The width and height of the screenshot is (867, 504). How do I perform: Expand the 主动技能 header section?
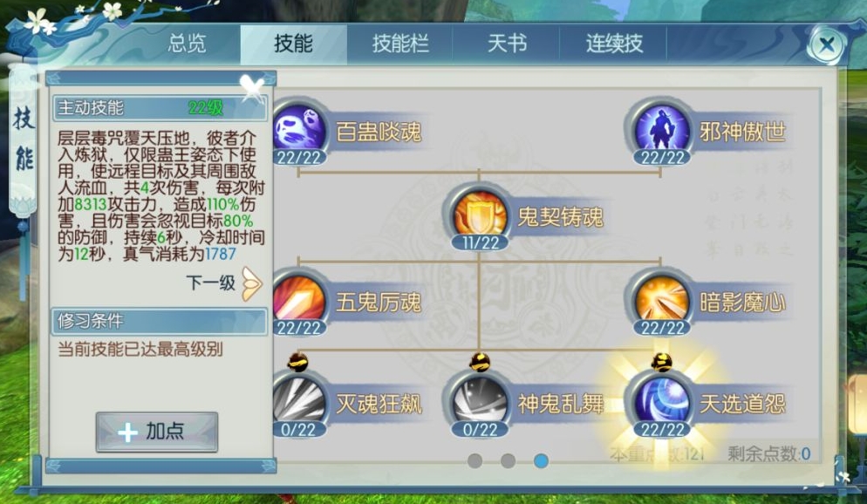[x=160, y=108]
